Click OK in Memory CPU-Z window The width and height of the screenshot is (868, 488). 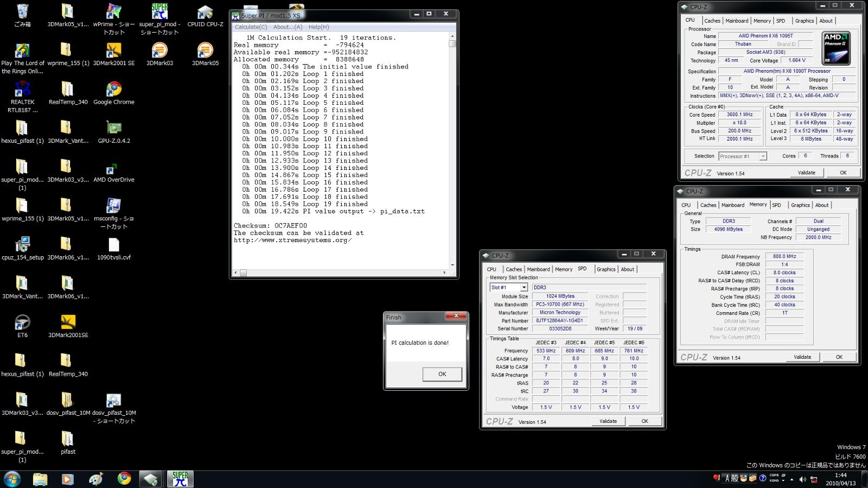[x=839, y=357]
